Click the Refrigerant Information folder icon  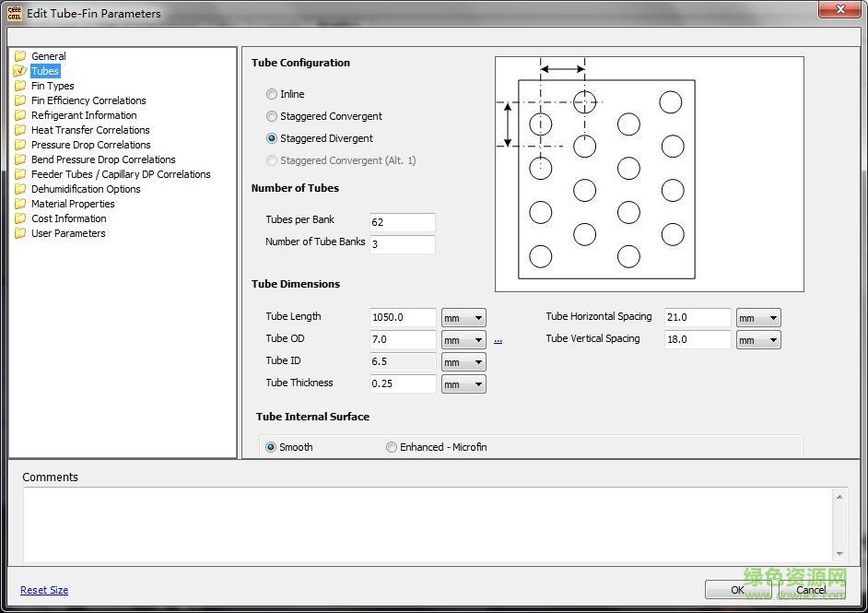20,115
